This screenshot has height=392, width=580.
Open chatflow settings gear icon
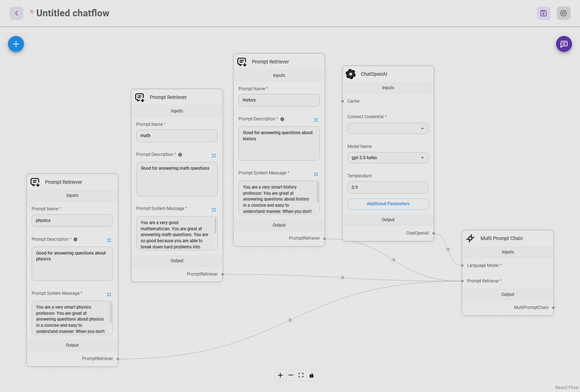pyautogui.click(x=563, y=13)
